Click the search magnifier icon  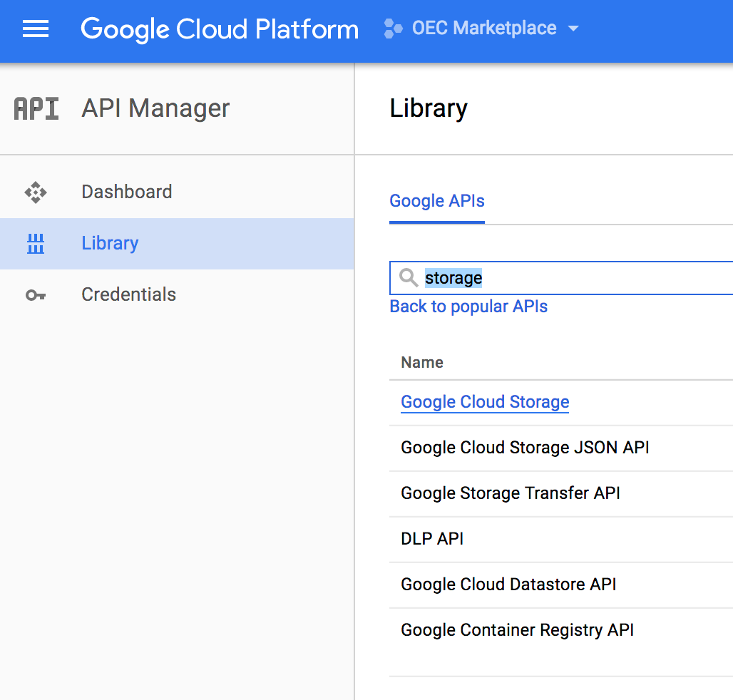pyautogui.click(x=409, y=278)
